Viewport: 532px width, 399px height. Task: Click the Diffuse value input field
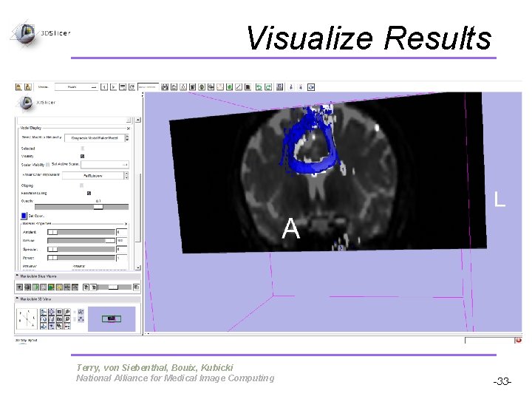click(122, 241)
